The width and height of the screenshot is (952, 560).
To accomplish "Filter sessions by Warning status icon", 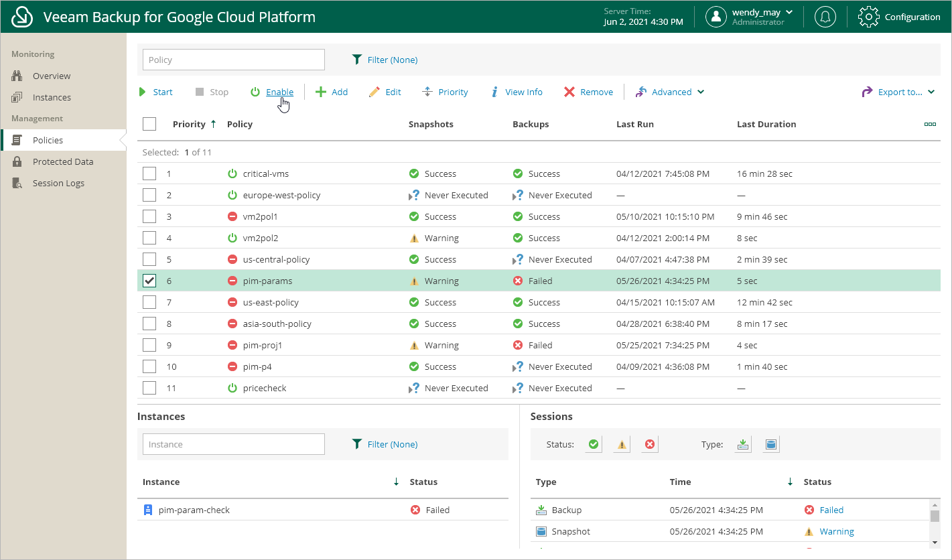I will tap(622, 444).
